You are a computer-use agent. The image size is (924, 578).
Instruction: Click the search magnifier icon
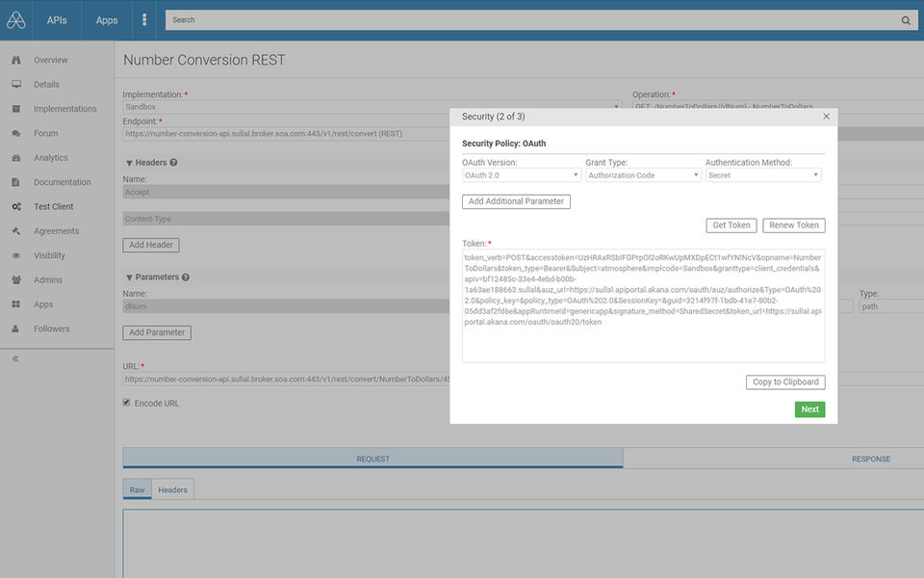[x=906, y=20]
